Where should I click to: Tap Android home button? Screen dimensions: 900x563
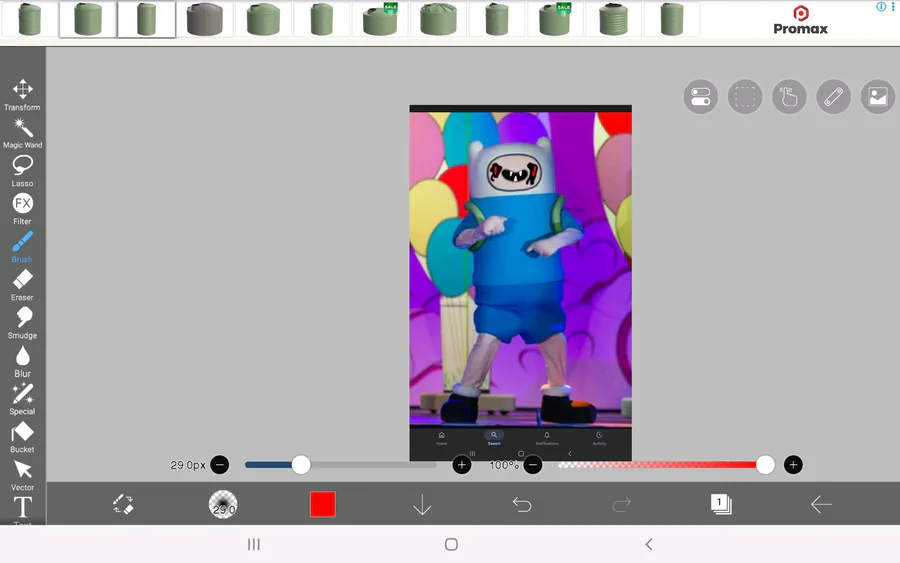click(x=451, y=544)
